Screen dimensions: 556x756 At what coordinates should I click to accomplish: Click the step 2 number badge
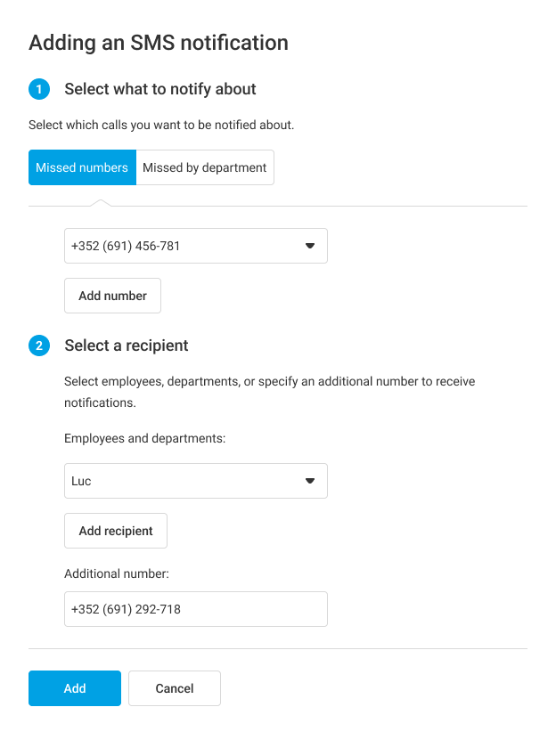tap(39, 345)
